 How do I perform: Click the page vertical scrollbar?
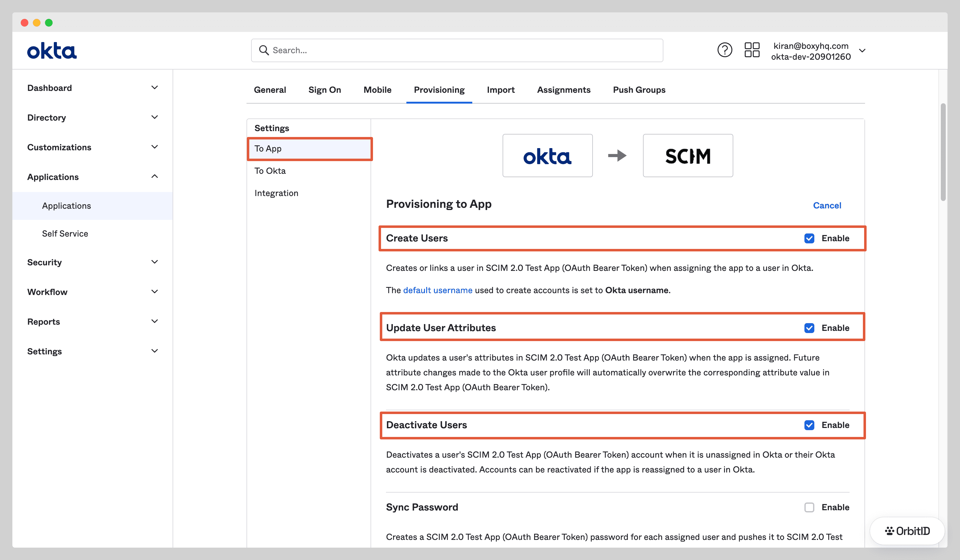click(943, 152)
